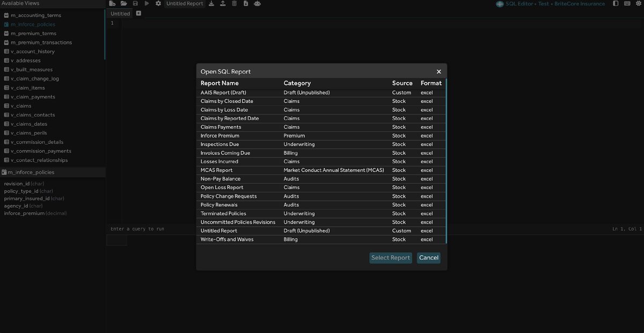Click the report settings gear icon
Viewport: 644px width, 333px height.
click(158, 4)
